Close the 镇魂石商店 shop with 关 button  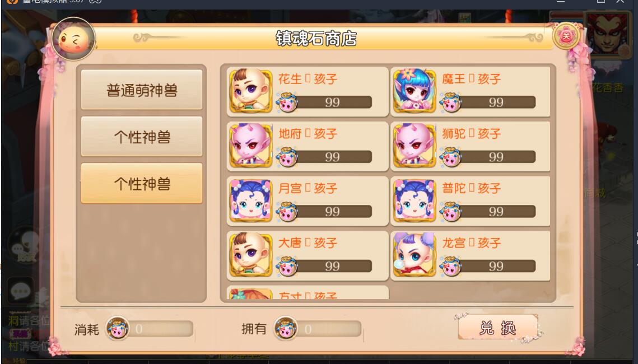(566, 36)
